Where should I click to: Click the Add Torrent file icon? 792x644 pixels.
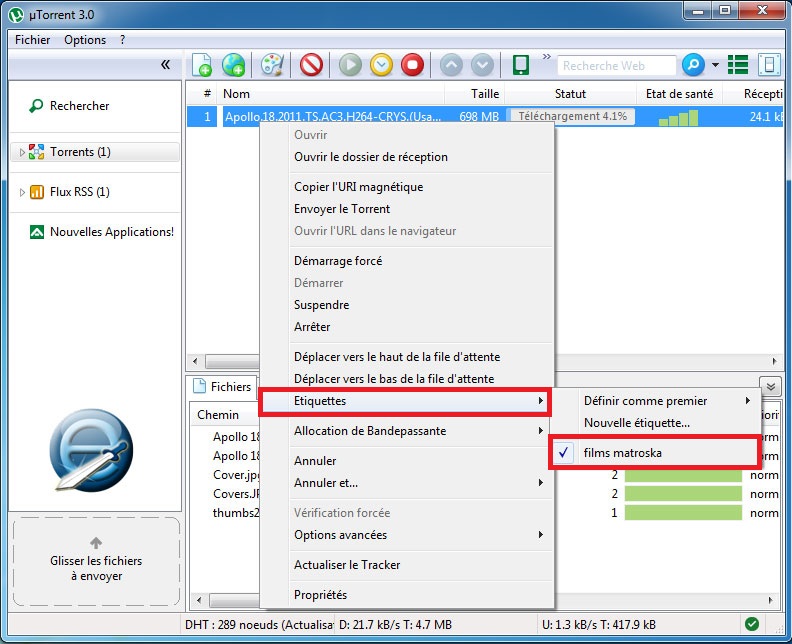point(202,65)
